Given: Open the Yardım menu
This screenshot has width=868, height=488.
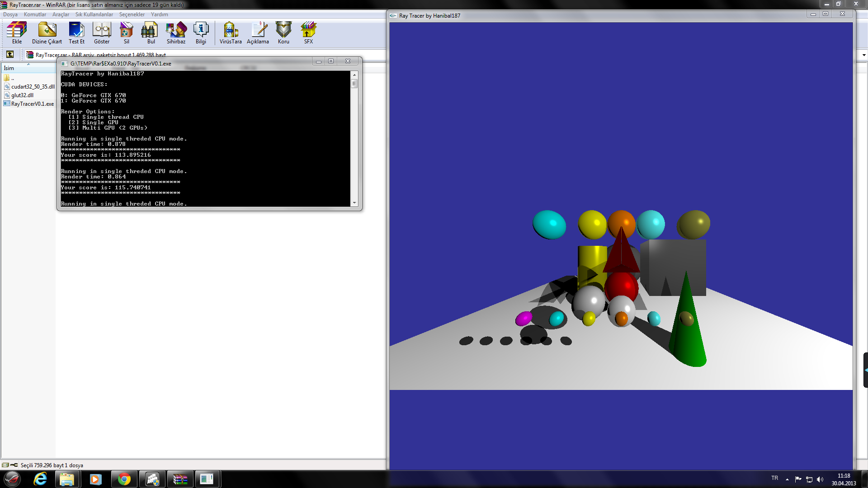Looking at the screenshot, I should 159,14.
